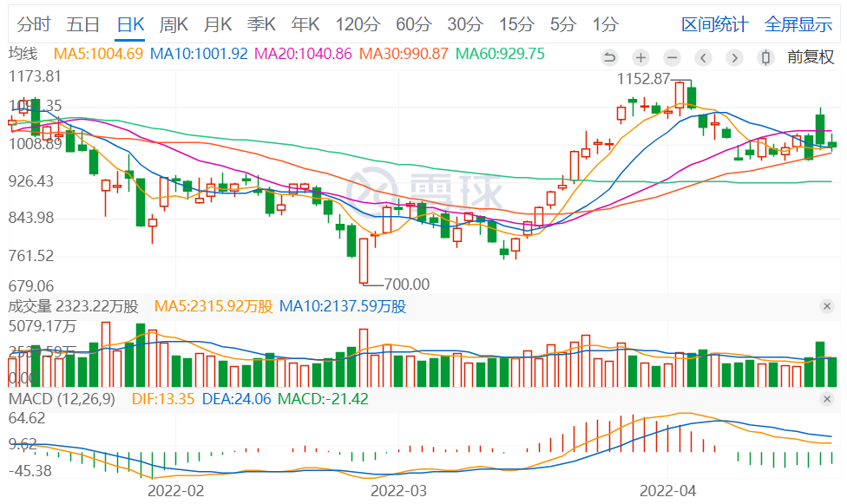The width and height of the screenshot is (847, 504).
Task: Select the 60分 interval tab
Action: (x=411, y=24)
